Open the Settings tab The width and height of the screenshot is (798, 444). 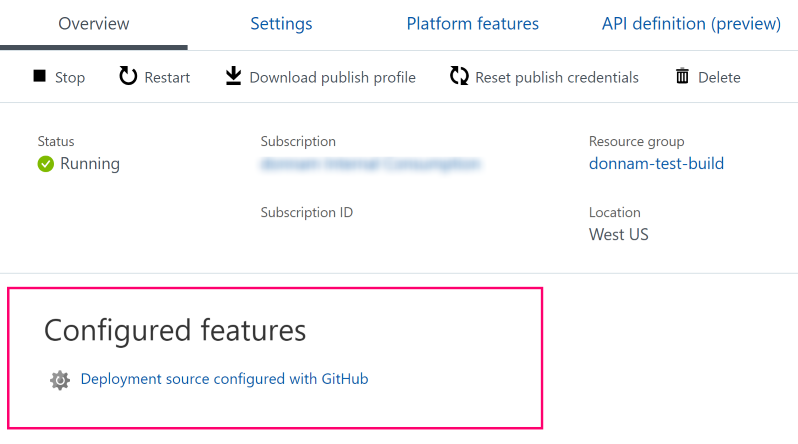[x=281, y=24]
